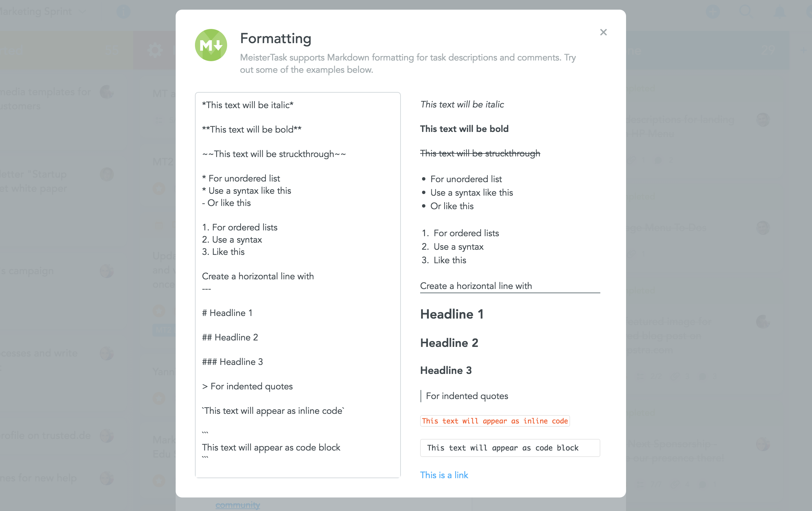
Task: Click the code block syntax example
Action: 271,447
